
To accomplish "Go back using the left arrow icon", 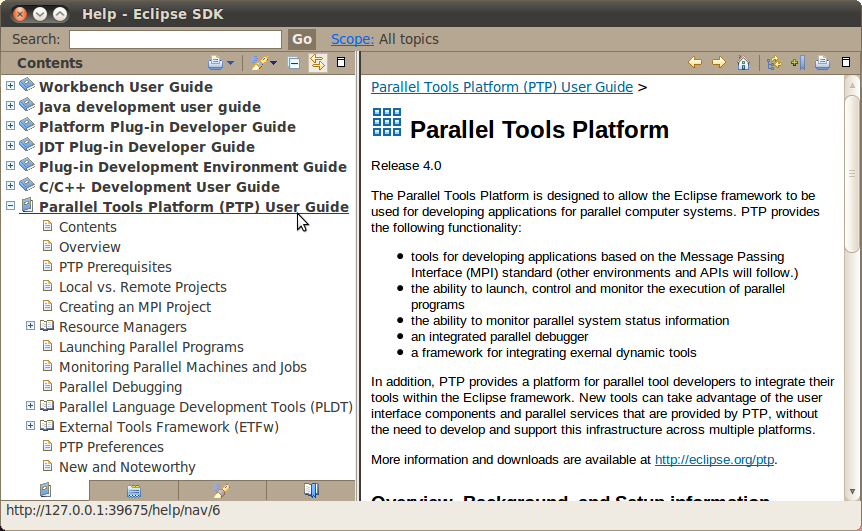I will click(x=695, y=63).
